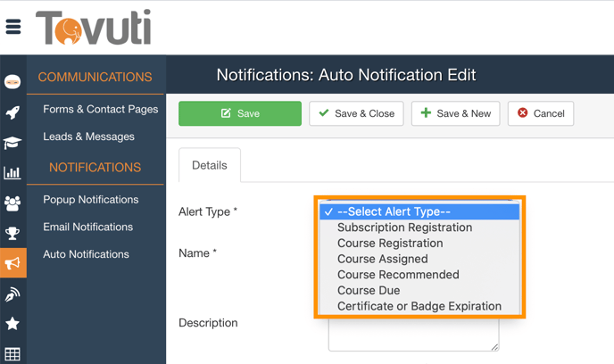
Task: Pick Certificate or Badge Expiration option
Action: click(419, 306)
